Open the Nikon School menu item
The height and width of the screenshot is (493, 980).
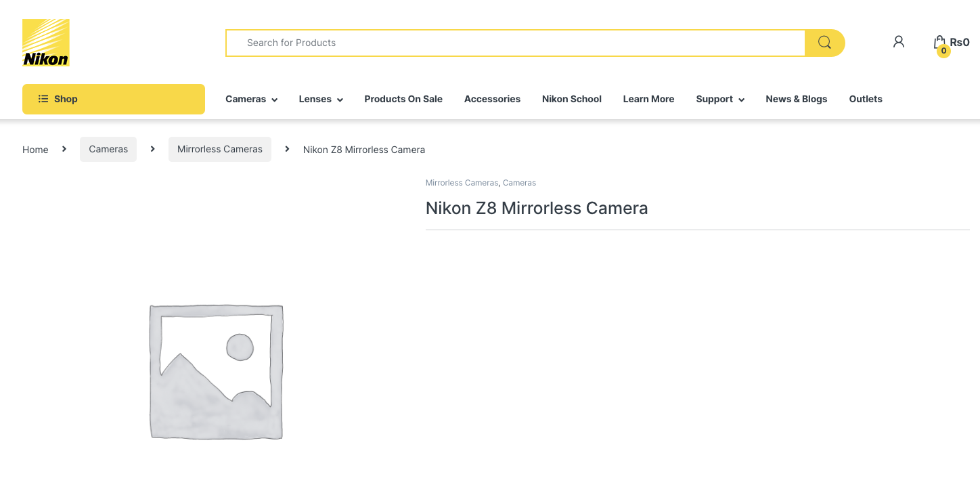(571, 99)
